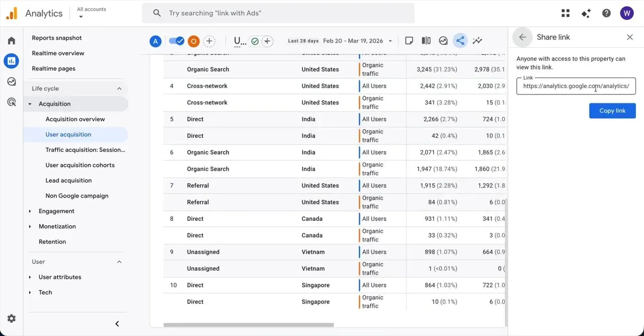The image size is (644, 336).
Task: Click the share Link text field
Action: (576, 86)
